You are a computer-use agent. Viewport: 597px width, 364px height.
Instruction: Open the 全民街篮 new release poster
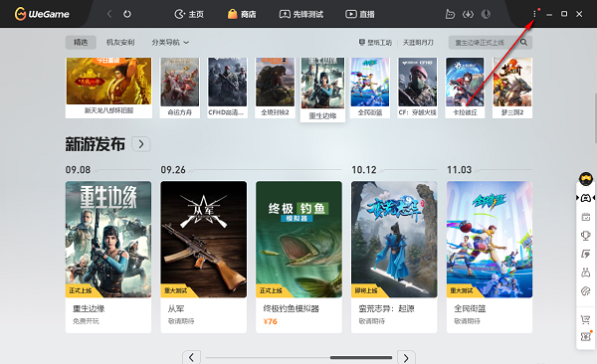point(490,240)
